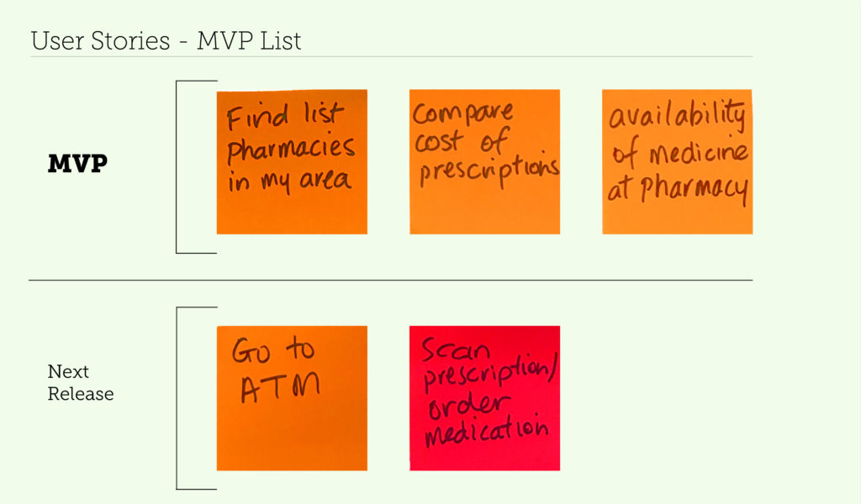Click the "availability of medicine" sticky note
This screenshot has height=504, width=861.
[677, 161]
